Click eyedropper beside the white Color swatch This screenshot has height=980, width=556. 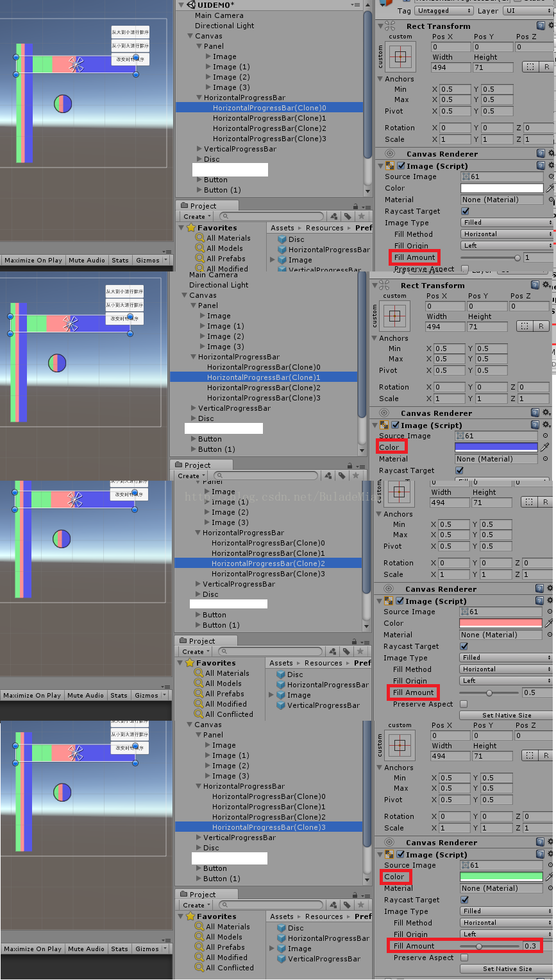tap(550, 188)
